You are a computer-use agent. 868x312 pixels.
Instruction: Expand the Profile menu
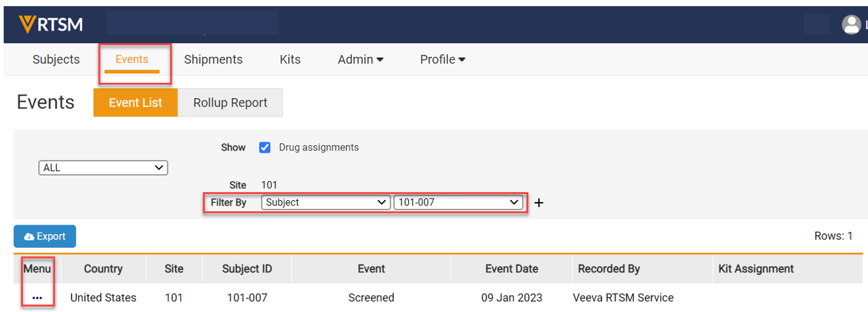(442, 60)
